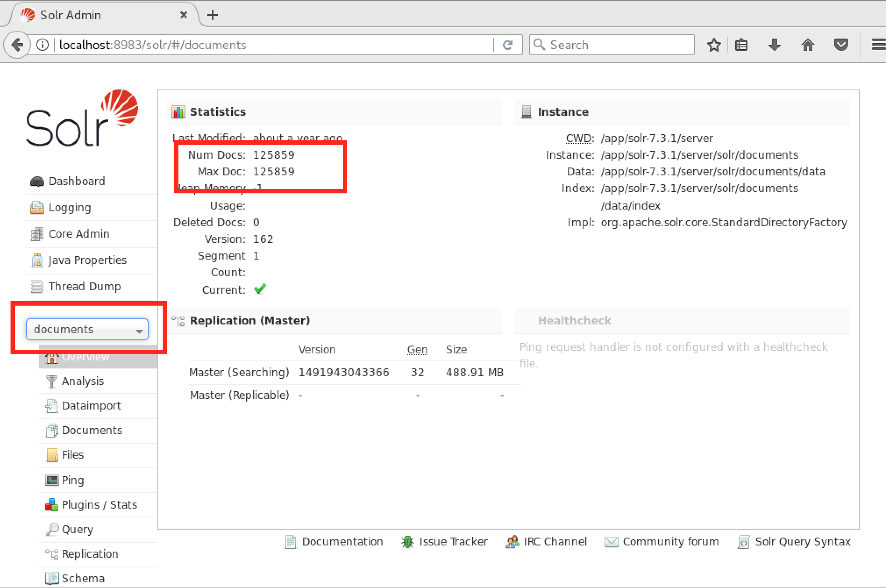Click the index size 488.91 MB

point(475,372)
